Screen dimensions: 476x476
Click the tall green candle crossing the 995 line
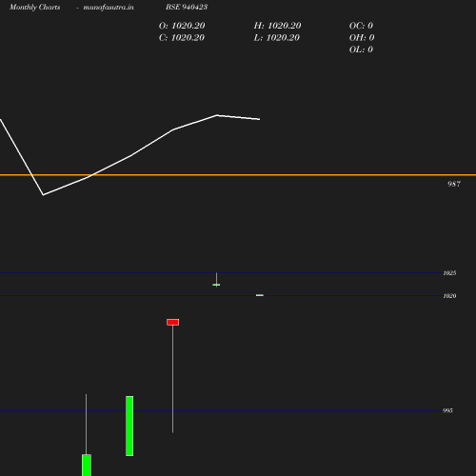pos(129,426)
